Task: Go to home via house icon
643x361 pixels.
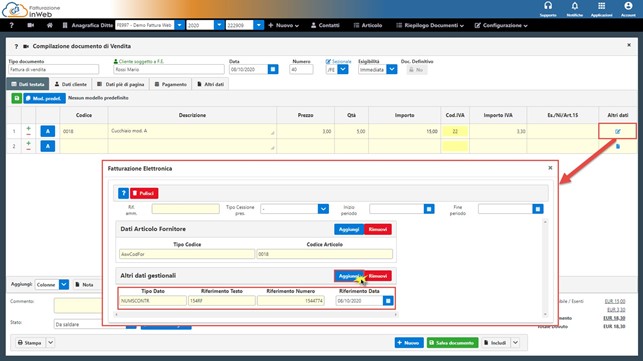Action: click(50, 25)
